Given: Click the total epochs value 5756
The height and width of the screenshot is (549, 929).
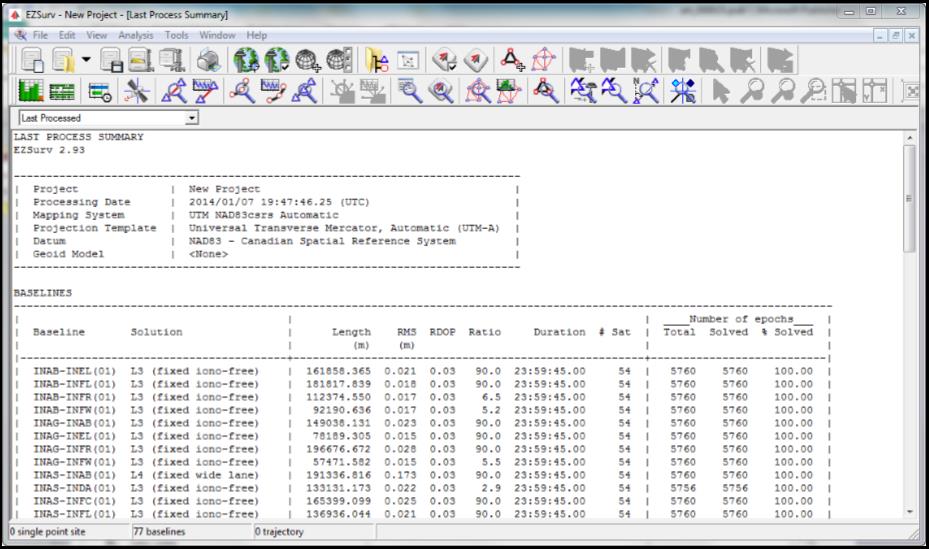Looking at the screenshot, I should coord(683,488).
